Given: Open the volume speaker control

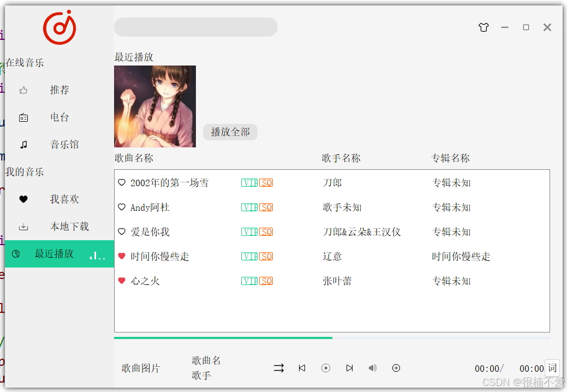Looking at the screenshot, I should (373, 368).
